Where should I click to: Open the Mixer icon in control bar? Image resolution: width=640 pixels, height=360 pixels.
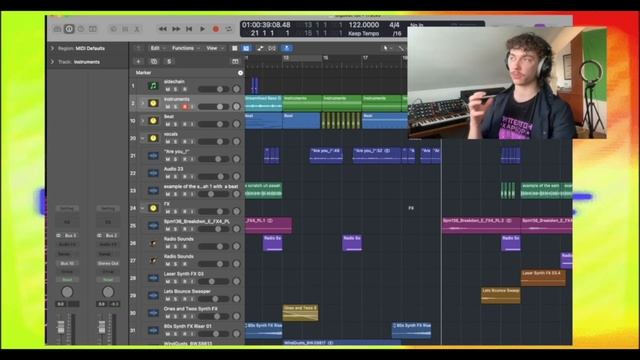(x=125, y=29)
